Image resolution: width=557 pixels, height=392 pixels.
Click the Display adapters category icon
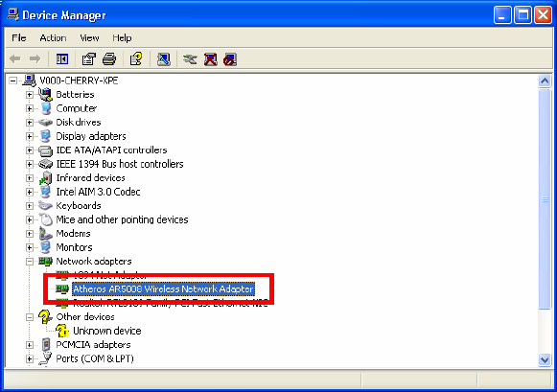(x=45, y=136)
